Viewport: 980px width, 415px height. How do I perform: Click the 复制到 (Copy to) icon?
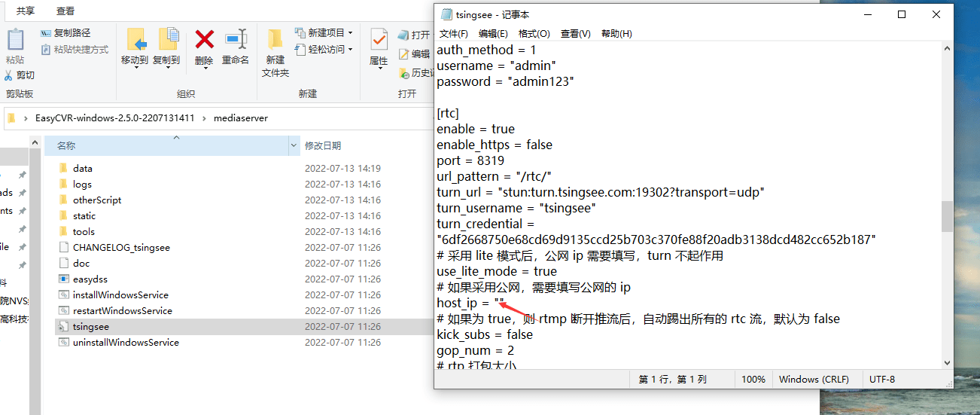(x=168, y=41)
